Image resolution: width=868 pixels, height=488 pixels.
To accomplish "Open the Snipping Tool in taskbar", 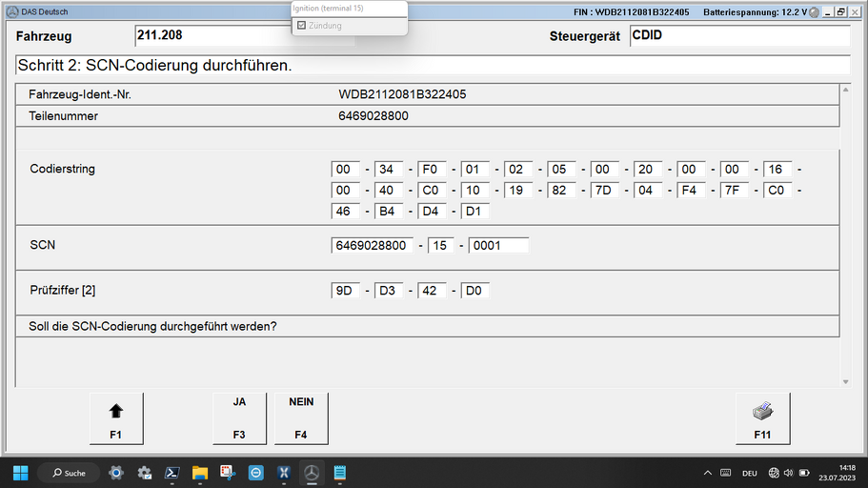I will point(228,473).
